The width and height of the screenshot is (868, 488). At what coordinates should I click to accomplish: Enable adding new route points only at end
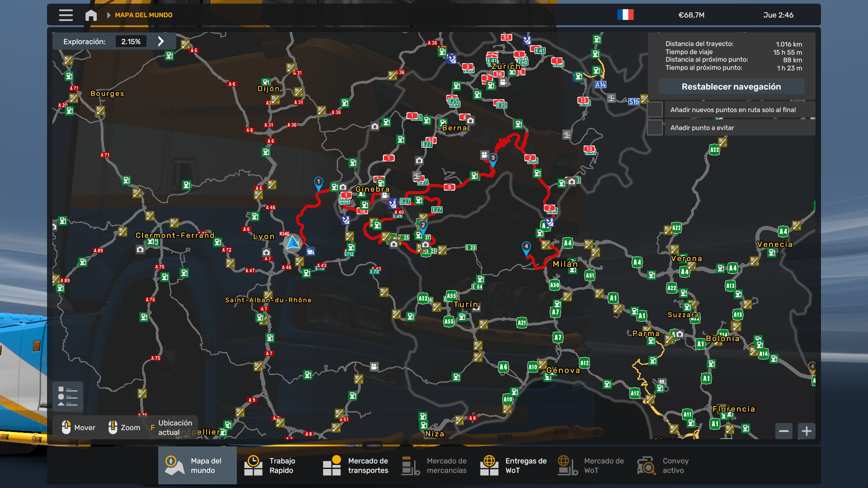point(655,110)
